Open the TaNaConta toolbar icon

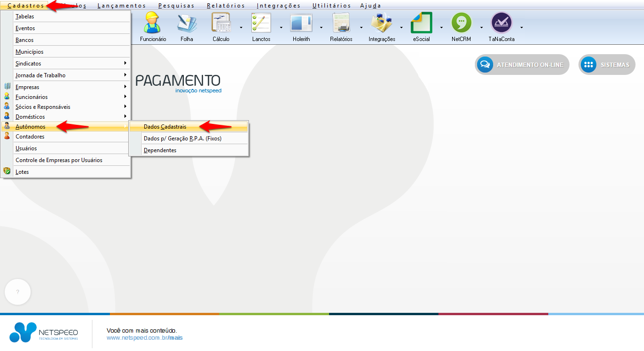pos(501,23)
